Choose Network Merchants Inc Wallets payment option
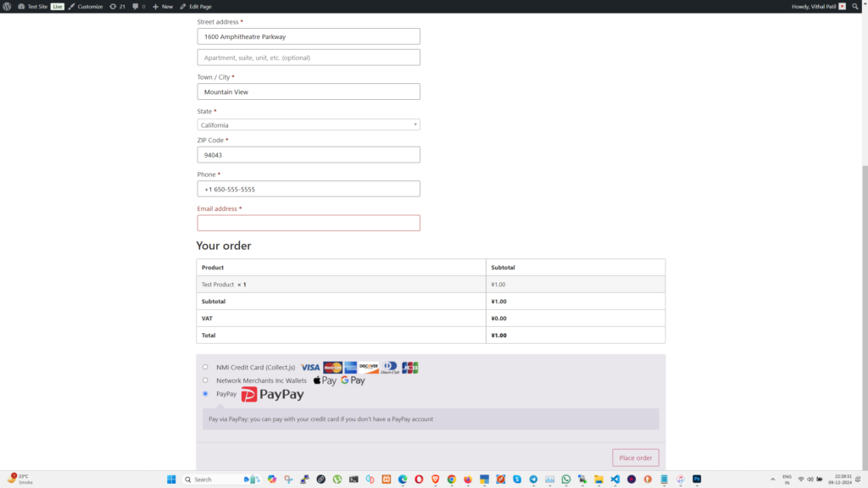This screenshot has width=868, height=488. click(x=205, y=380)
